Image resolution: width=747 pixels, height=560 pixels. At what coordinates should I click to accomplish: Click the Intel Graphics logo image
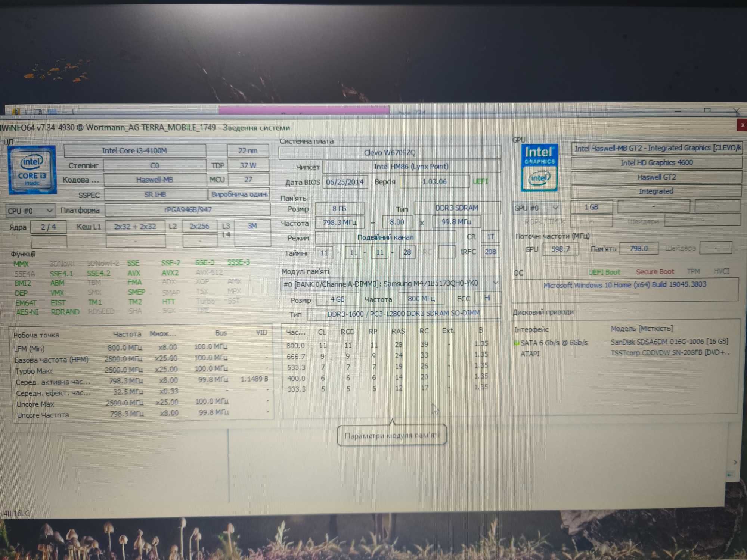click(x=539, y=168)
